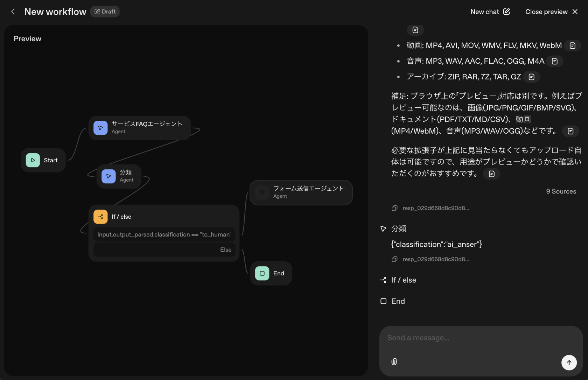Screen dimensions: 588x380
Task: Click the orange If / else branch icon
Action: point(100,217)
